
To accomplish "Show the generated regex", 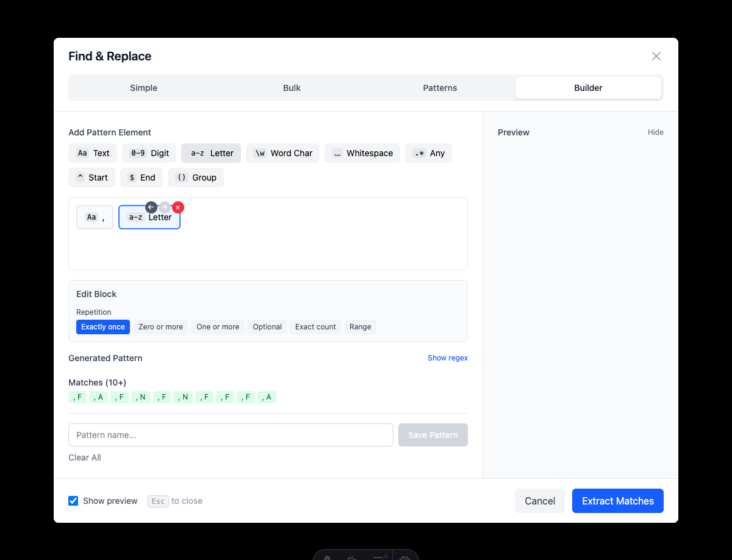I will coord(448,357).
